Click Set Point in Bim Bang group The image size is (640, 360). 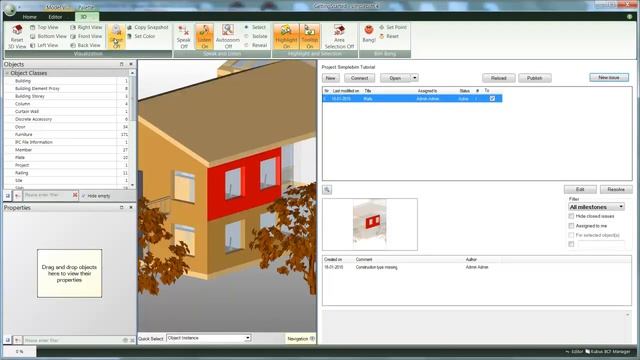393,27
